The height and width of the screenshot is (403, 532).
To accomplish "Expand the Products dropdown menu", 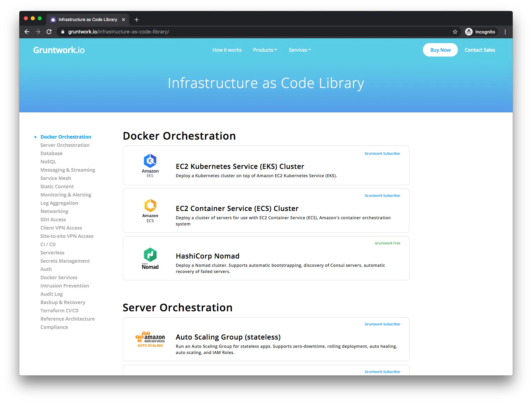I will point(265,50).
